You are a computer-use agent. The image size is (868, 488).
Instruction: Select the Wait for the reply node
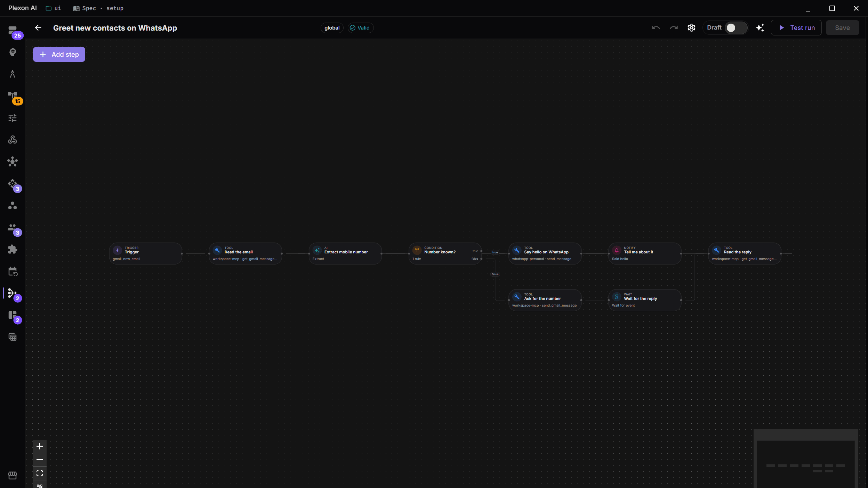(x=645, y=300)
